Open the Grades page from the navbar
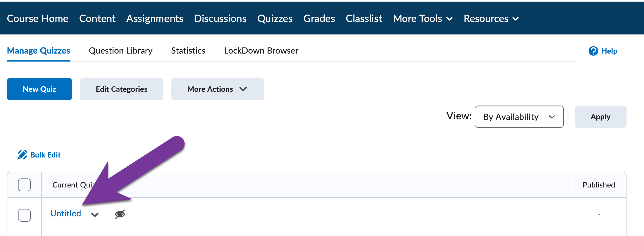644x236 pixels. pyautogui.click(x=319, y=18)
